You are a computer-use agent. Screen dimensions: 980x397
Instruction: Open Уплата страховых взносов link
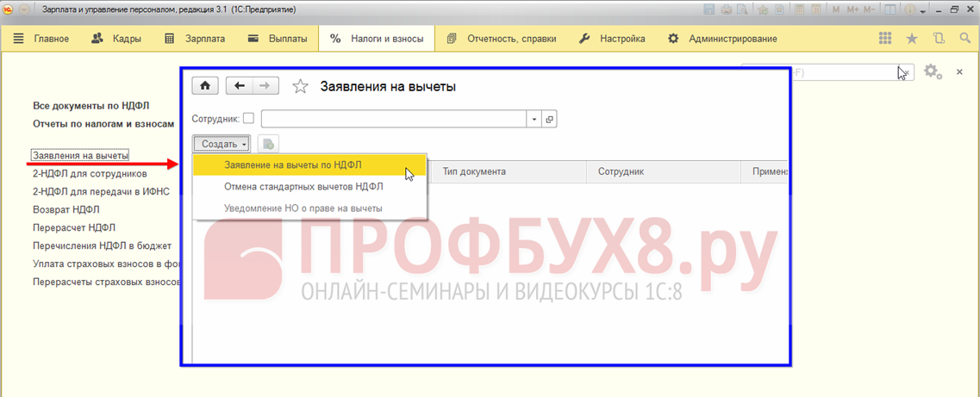[x=107, y=264]
